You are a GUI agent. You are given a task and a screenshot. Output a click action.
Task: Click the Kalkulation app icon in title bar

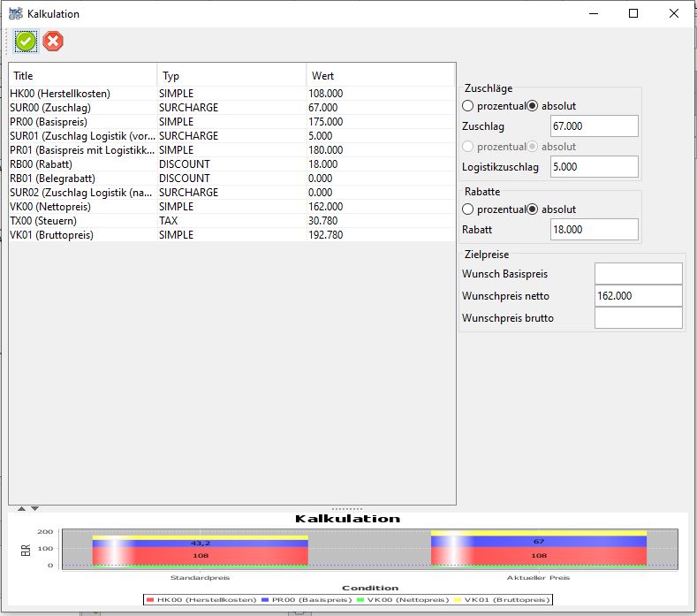[x=15, y=13]
